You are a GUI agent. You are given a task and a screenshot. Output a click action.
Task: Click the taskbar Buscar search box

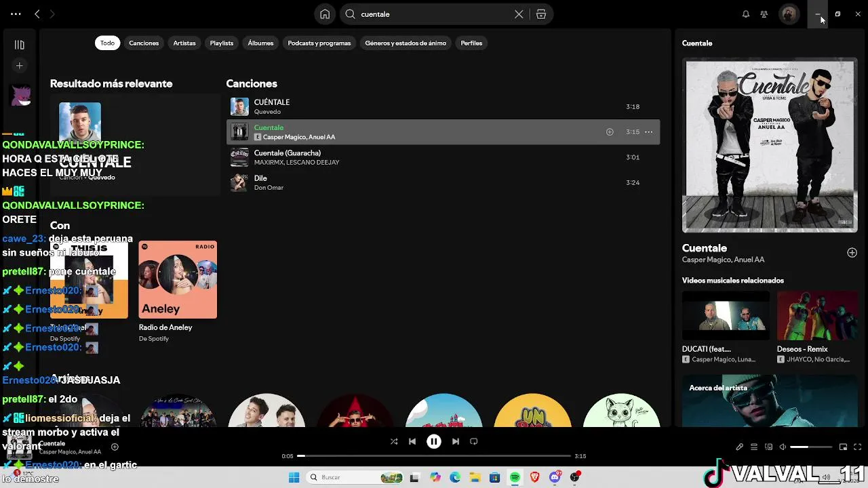click(354, 477)
